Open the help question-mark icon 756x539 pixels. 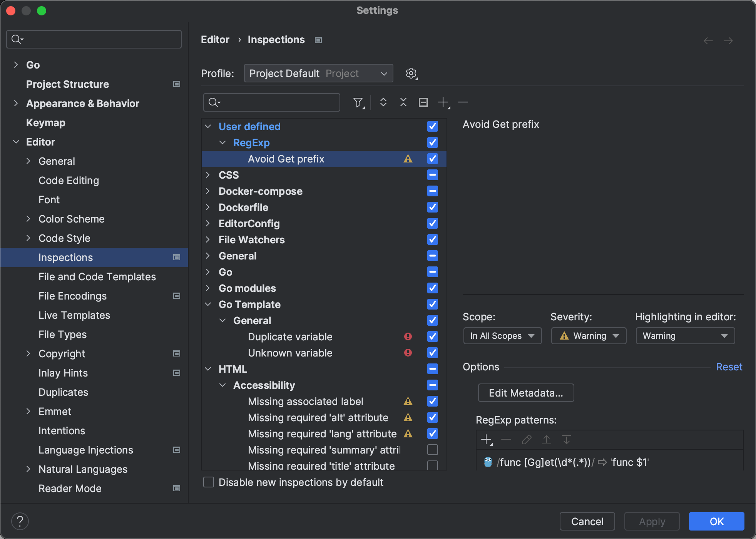point(20,521)
